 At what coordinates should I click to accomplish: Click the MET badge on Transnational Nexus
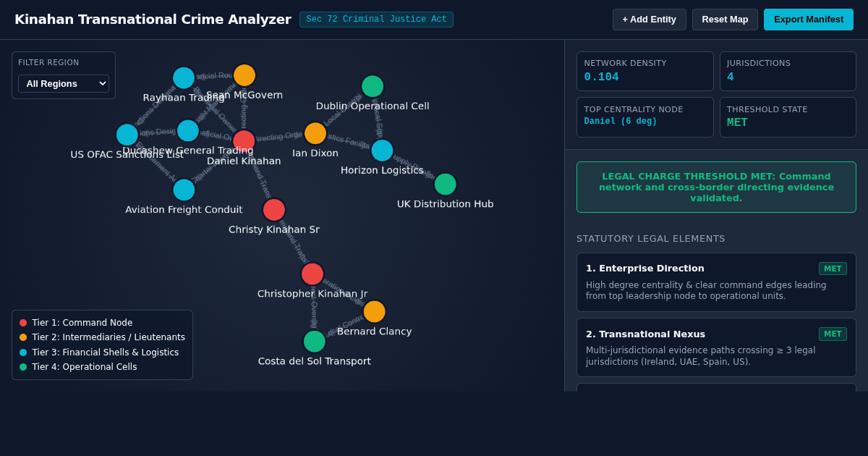coord(833,334)
